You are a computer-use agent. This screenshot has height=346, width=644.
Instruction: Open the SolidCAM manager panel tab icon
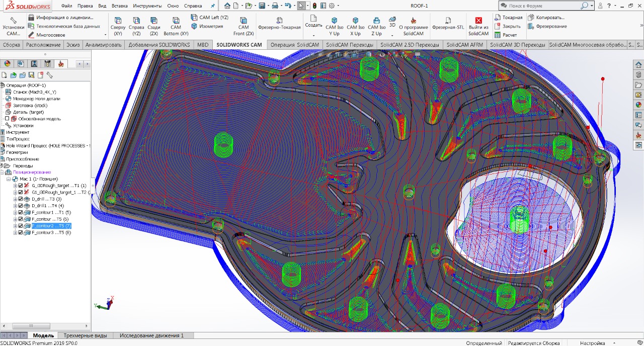click(x=61, y=64)
